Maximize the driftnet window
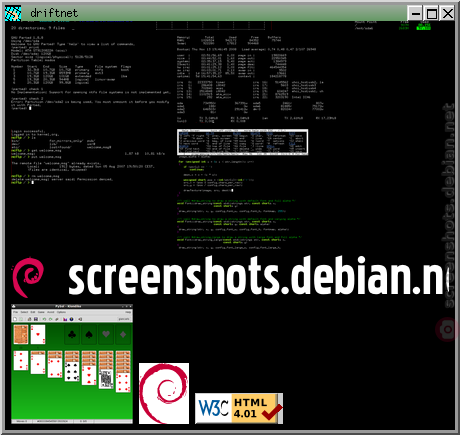Image resolution: width=460 pixels, height=435 pixels. [432, 14]
